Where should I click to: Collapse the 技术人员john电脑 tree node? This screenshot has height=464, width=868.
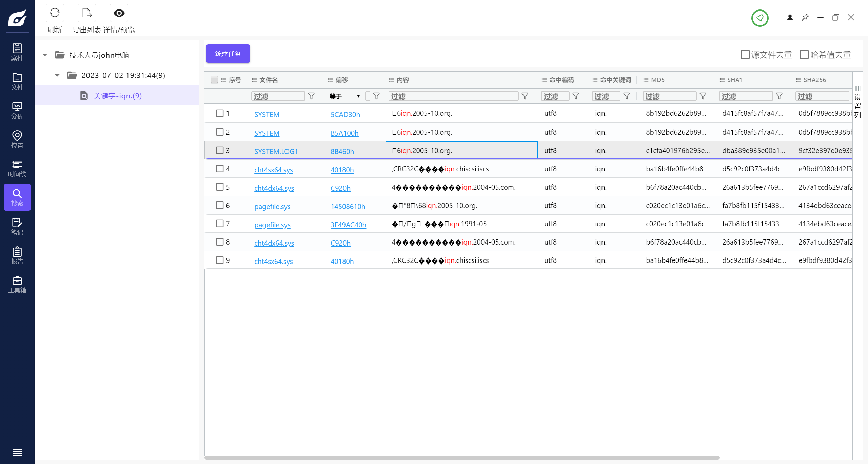[45, 55]
